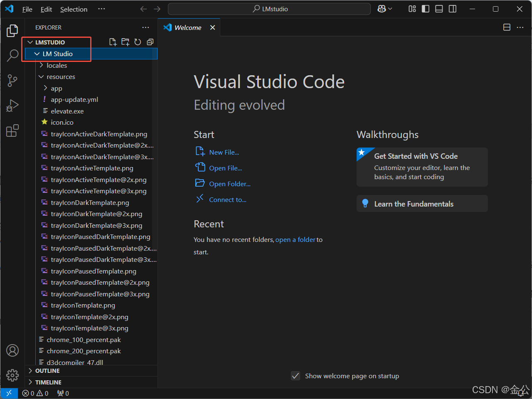Toggle the bottom Panel
The width and height of the screenshot is (532, 399).
439,9
